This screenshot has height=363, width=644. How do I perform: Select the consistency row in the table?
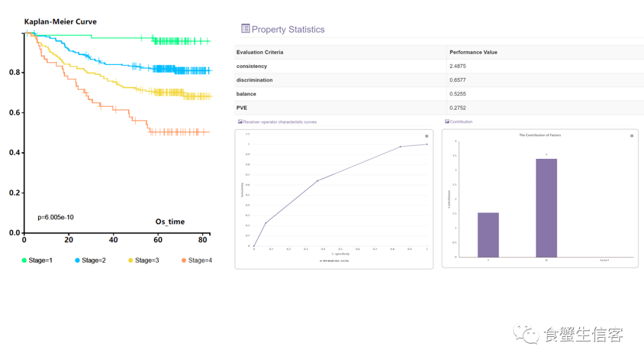[252, 66]
